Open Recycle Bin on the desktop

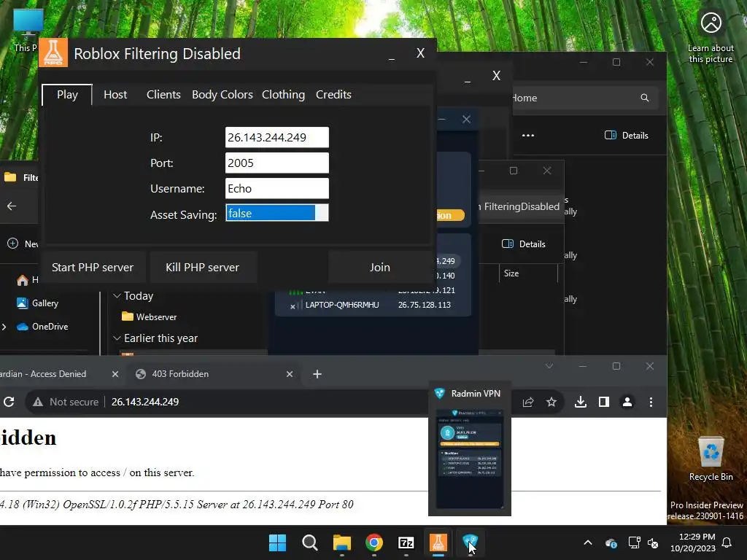tap(711, 459)
